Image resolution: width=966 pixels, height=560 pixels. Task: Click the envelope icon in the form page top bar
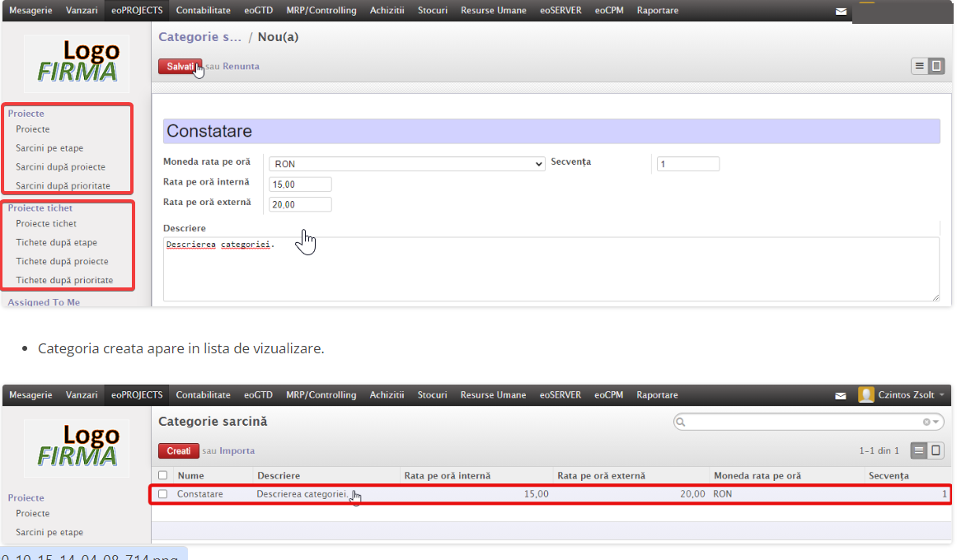click(x=841, y=12)
